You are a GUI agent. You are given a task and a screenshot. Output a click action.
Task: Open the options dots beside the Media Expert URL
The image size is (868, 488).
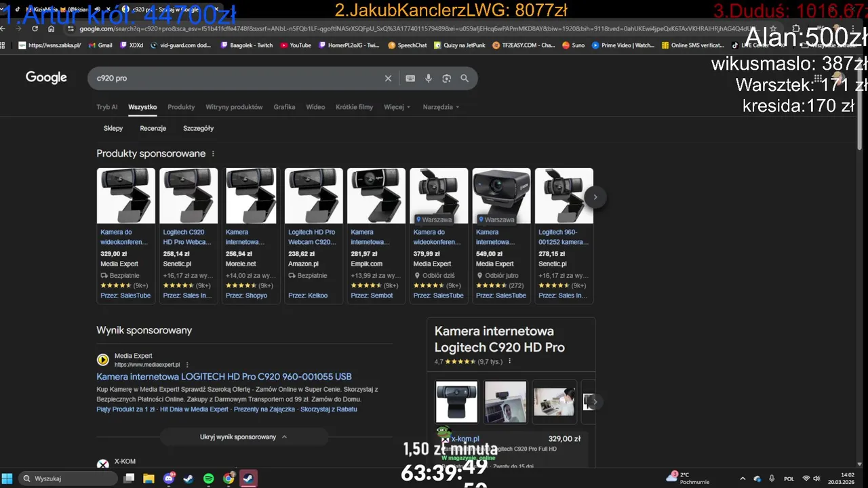coord(187,365)
